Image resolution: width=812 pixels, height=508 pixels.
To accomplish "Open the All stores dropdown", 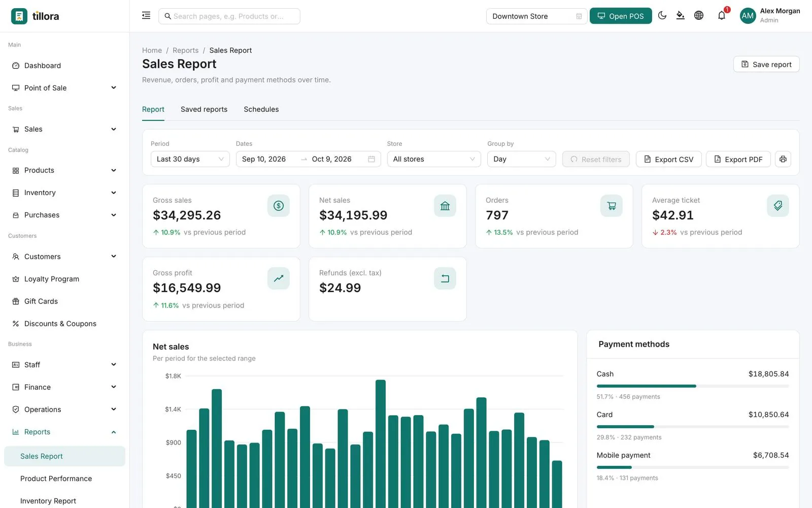I will coord(434,159).
